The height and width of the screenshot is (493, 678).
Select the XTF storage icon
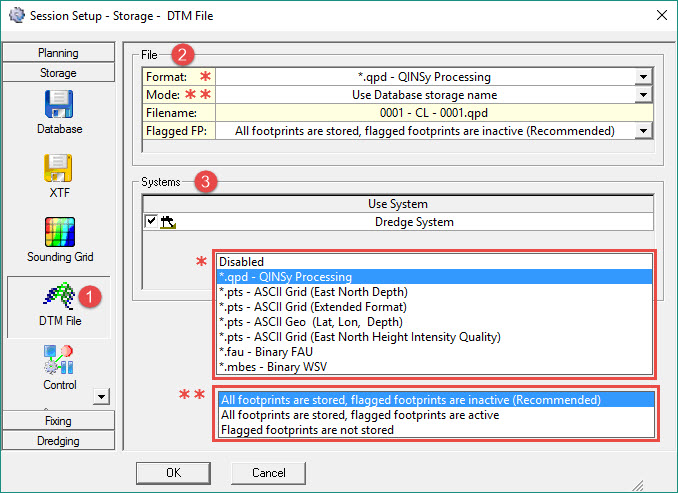pyautogui.click(x=59, y=167)
